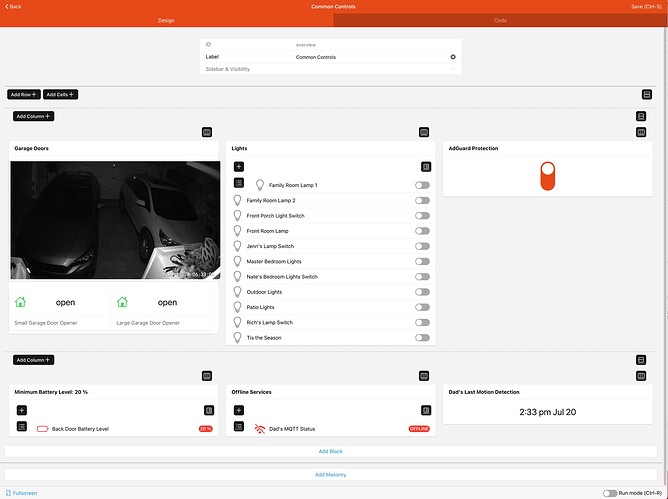Click the plus icon in Minimum Battery Level card
Screen dimensions: 668x499
tap(21, 411)
